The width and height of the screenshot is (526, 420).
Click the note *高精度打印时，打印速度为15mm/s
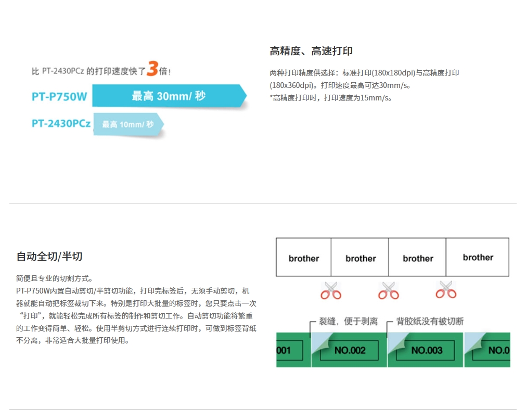tap(331, 98)
